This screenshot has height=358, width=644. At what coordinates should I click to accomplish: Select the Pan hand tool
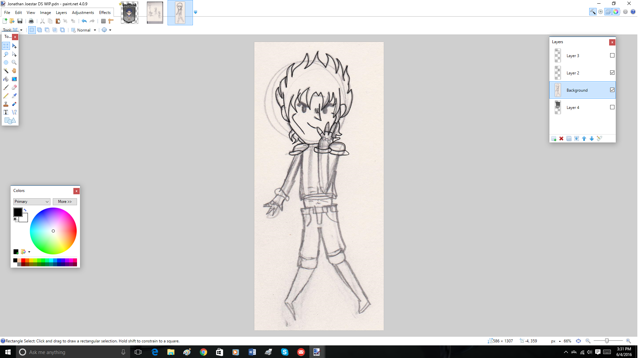click(x=14, y=71)
